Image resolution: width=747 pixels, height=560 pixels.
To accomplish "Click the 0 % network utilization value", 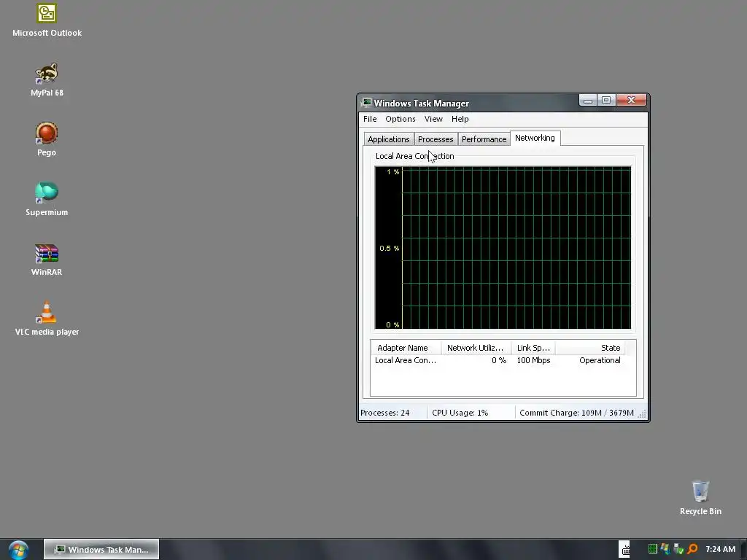I will click(499, 360).
